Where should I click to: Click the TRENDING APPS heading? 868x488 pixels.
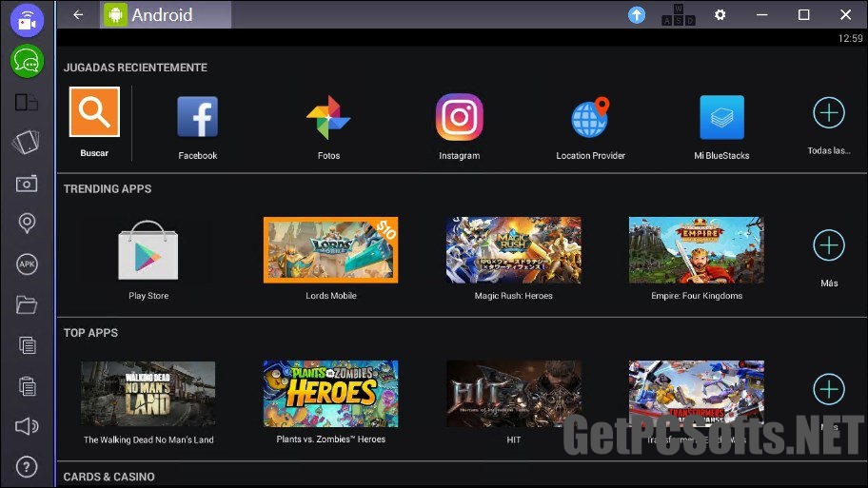tap(108, 188)
